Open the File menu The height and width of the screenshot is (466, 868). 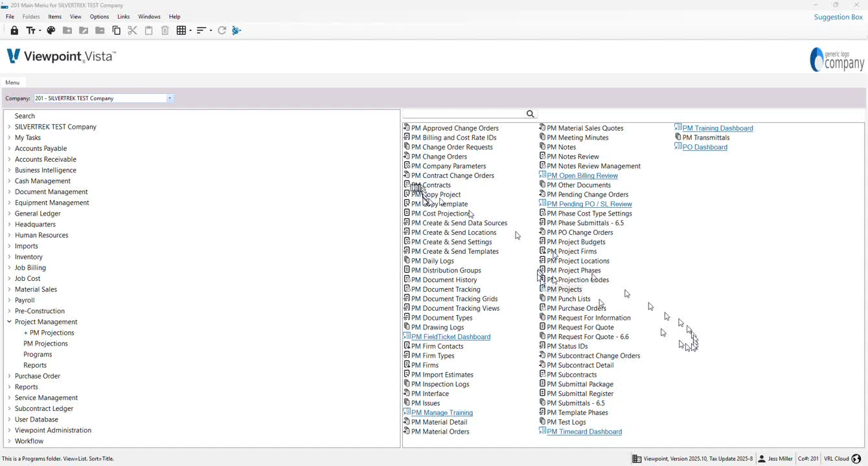[10, 16]
